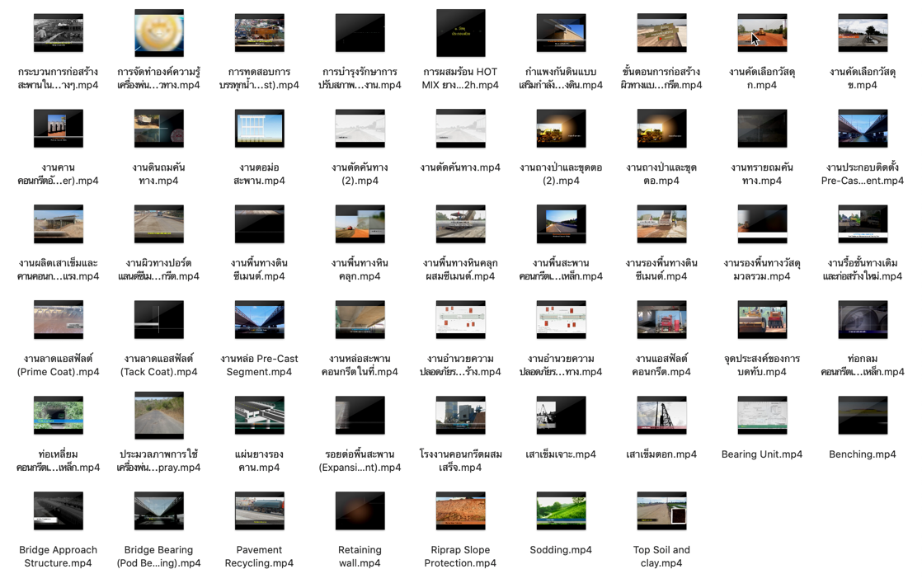
Task: Select the งานหล่อ Pre-Cast Segment.mp4 thumbnail
Action: 259,320
